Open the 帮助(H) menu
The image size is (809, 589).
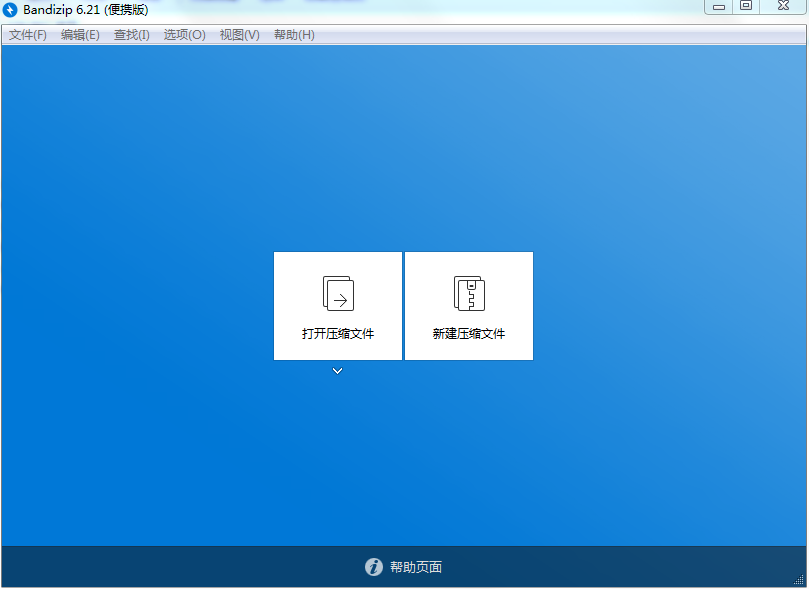coord(294,35)
